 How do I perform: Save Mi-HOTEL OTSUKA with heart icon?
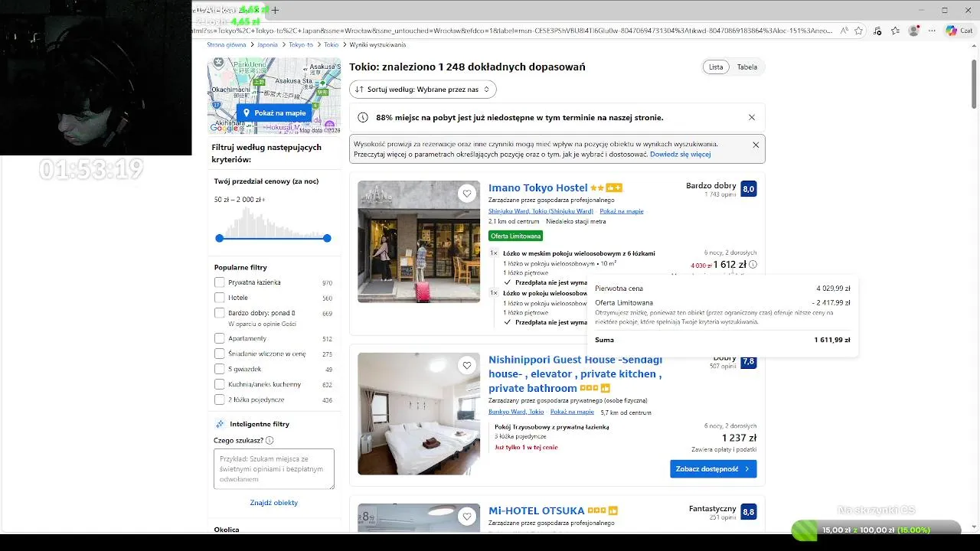tap(467, 517)
